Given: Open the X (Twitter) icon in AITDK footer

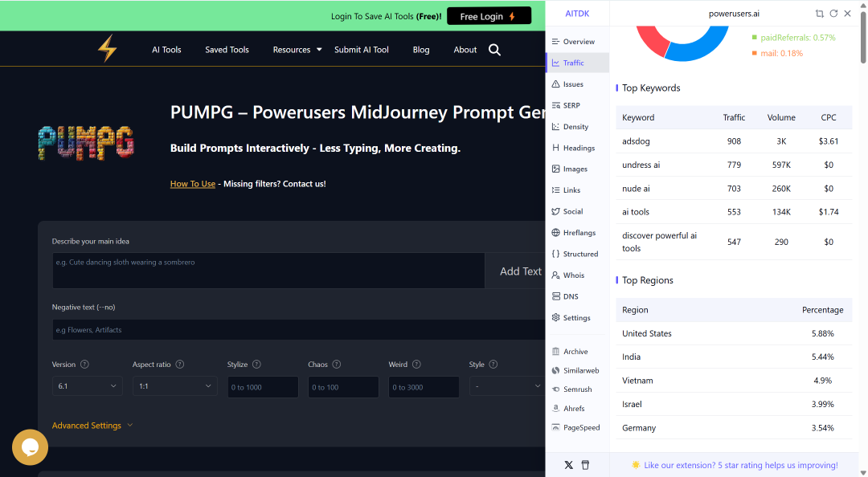Looking at the screenshot, I should (x=568, y=465).
